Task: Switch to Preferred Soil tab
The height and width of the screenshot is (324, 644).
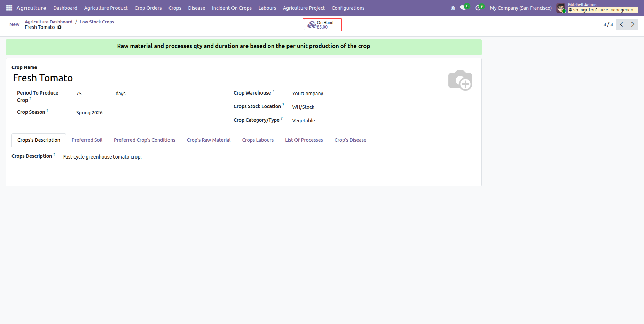Action: coord(87,140)
